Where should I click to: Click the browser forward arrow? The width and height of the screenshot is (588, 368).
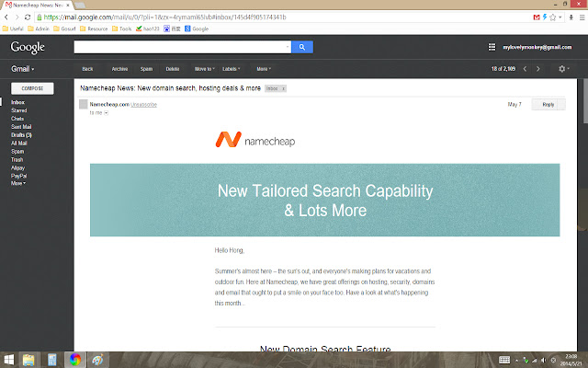coord(17,17)
